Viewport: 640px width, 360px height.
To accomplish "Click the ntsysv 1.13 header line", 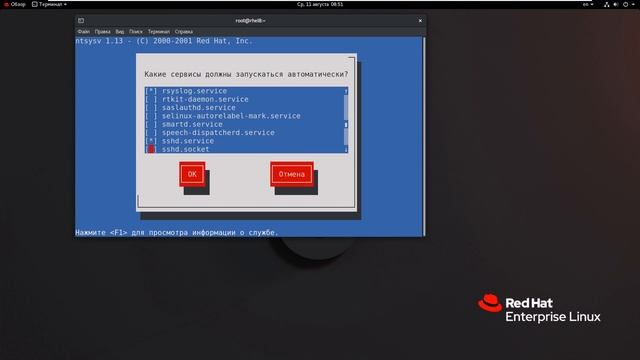I will tap(164, 41).
